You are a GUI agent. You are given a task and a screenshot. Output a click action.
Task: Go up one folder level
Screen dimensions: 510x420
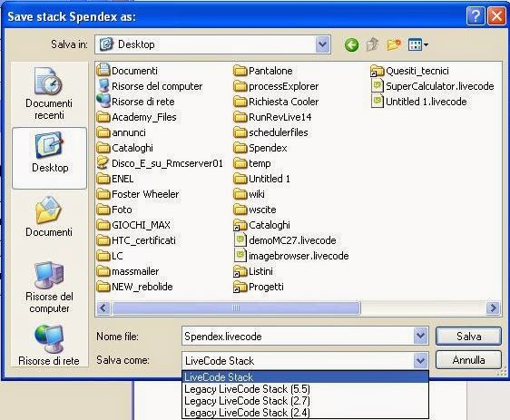click(x=372, y=44)
